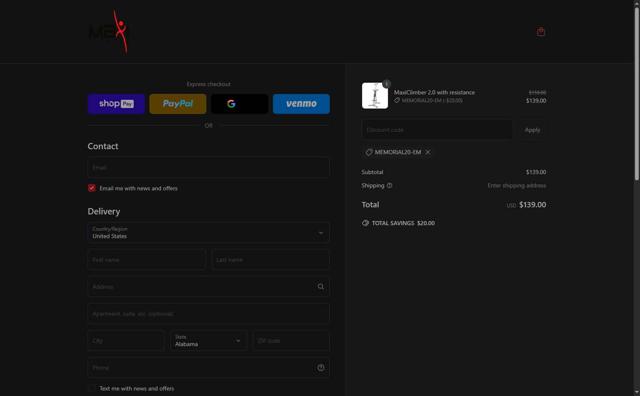
Task: Click the MaxiClimber 2.0 with resistance title
Action: coord(434,92)
